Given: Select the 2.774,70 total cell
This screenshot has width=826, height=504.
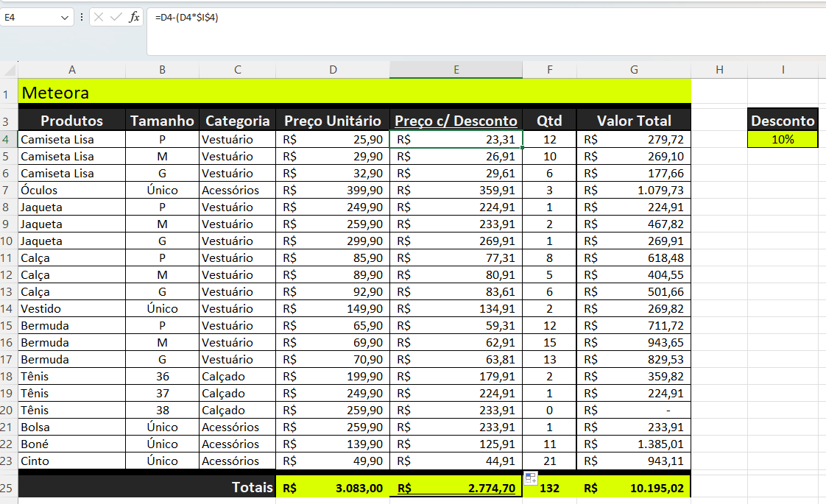Looking at the screenshot, I should click(456, 488).
